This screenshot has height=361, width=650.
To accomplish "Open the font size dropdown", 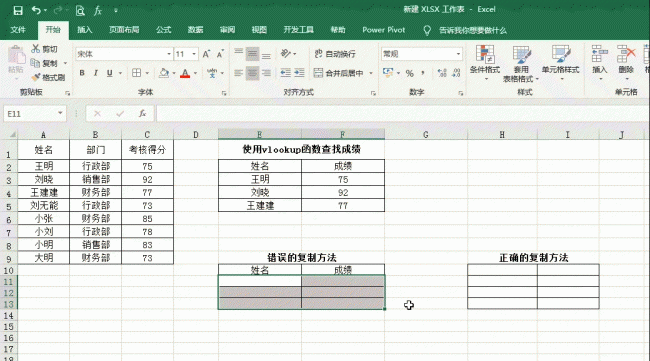I will [194, 54].
